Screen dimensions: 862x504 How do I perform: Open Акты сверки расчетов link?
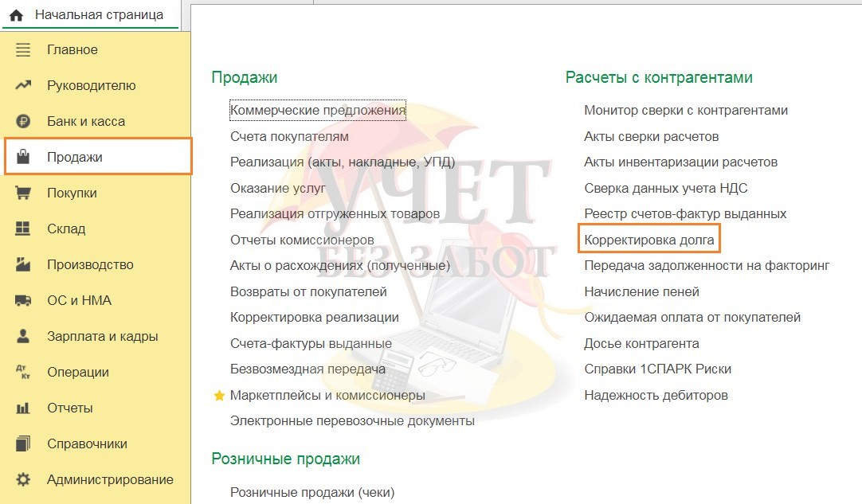(651, 137)
